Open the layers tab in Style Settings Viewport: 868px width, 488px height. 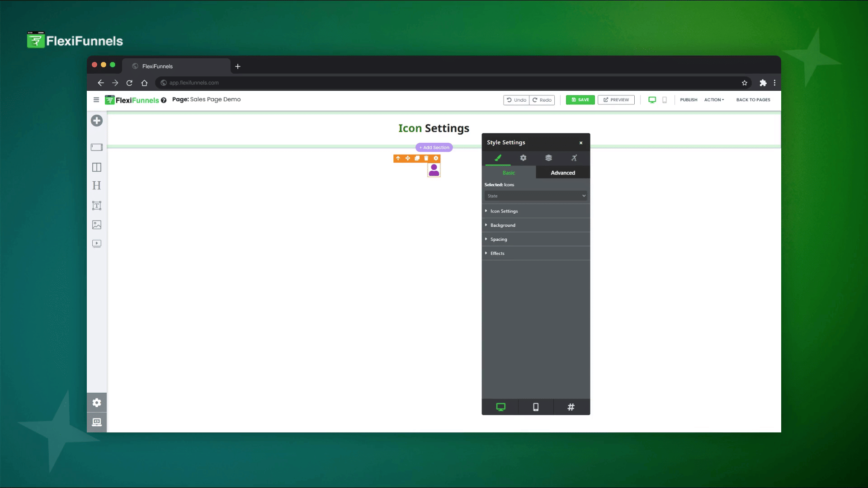click(548, 158)
